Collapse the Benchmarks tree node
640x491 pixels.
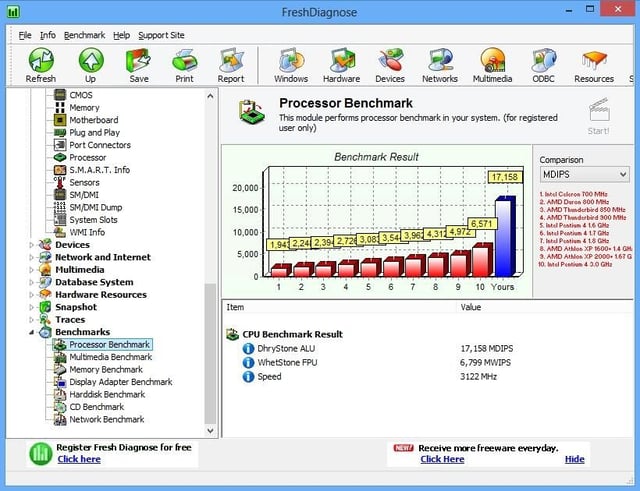click(32, 332)
